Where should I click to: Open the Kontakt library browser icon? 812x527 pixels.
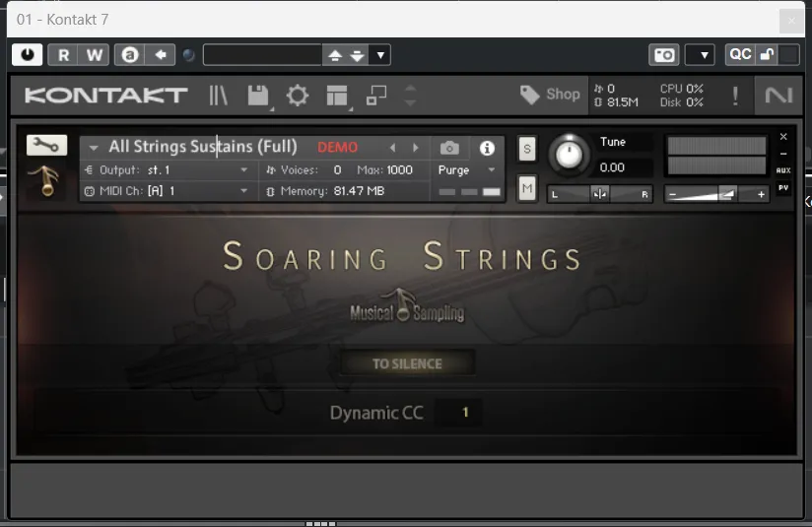218,96
